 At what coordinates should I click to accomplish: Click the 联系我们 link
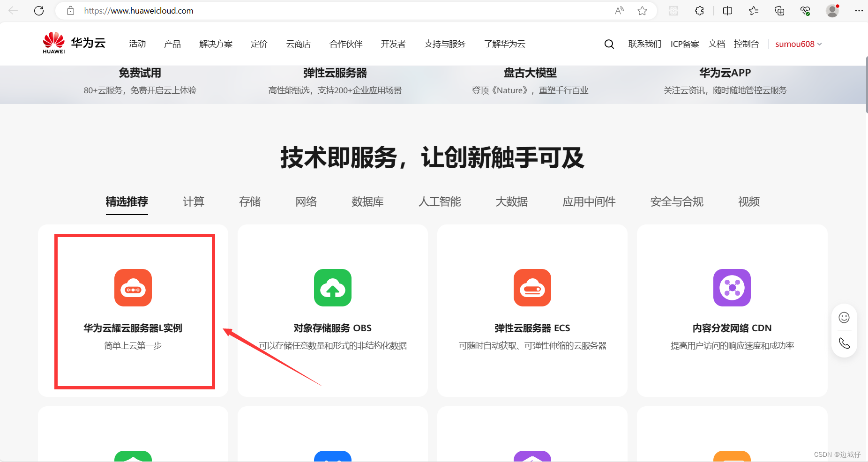(645, 44)
